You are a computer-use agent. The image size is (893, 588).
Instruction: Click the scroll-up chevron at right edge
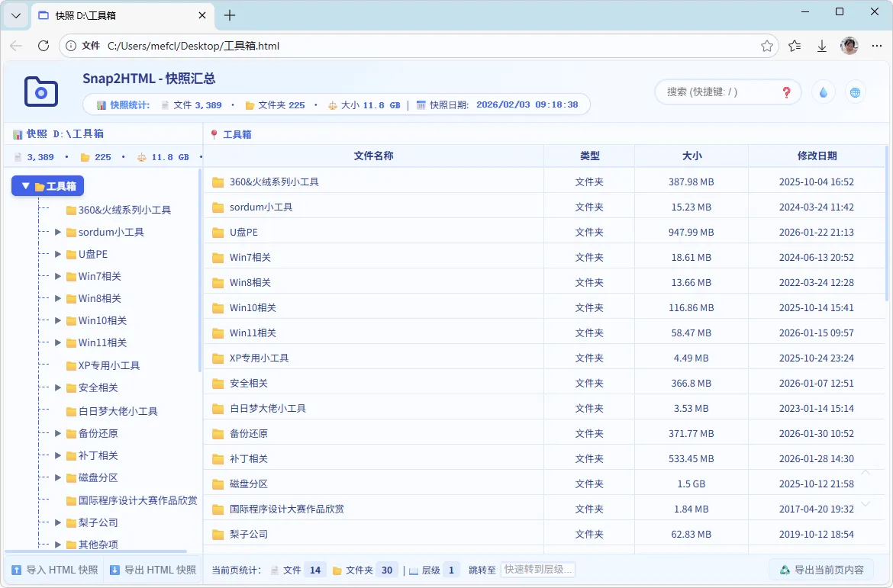pyautogui.click(x=865, y=472)
